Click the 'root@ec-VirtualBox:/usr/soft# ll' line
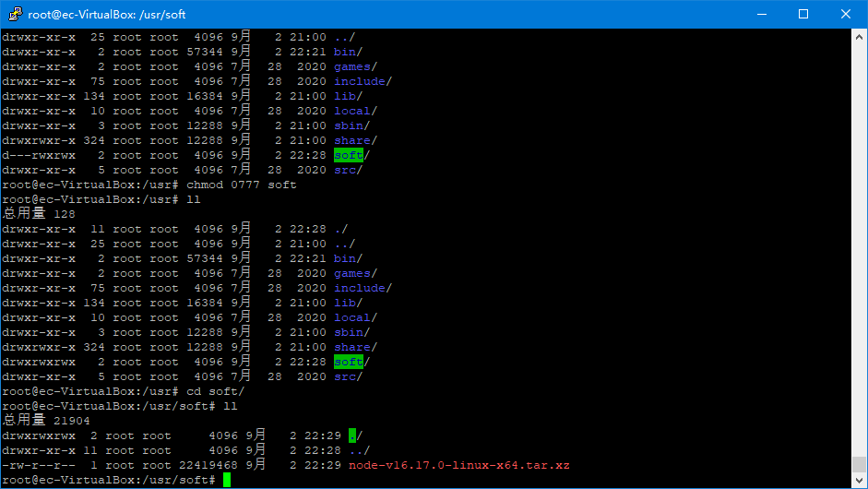 coord(120,406)
